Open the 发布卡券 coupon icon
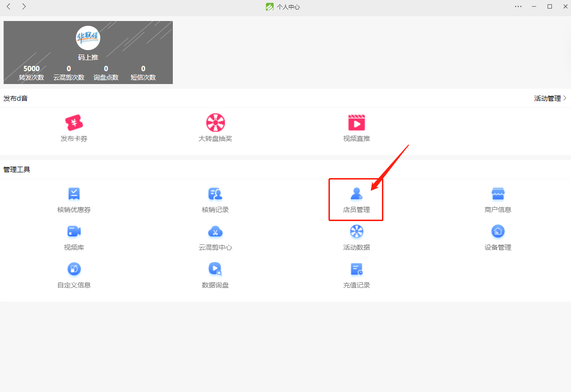The height and width of the screenshot is (392, 571). click(x=74, y=123)
